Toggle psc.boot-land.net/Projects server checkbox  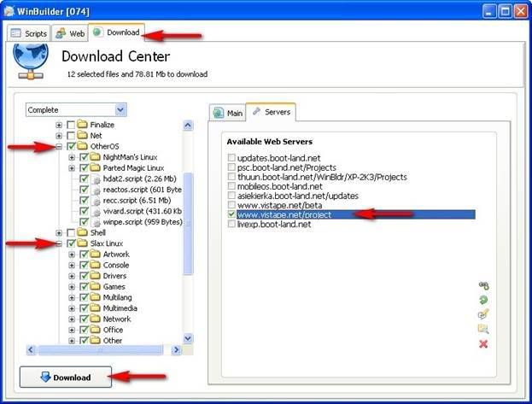point(231,167)
